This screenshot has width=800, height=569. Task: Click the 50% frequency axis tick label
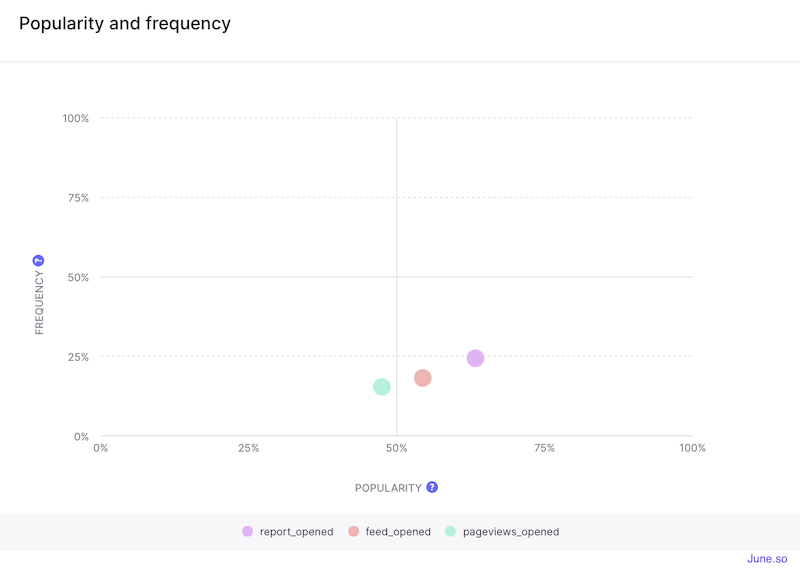(x=78, y=278)
